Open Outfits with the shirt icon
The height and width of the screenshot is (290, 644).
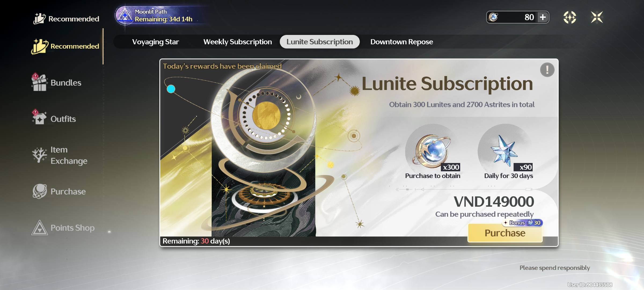click(x=39, y=119)
